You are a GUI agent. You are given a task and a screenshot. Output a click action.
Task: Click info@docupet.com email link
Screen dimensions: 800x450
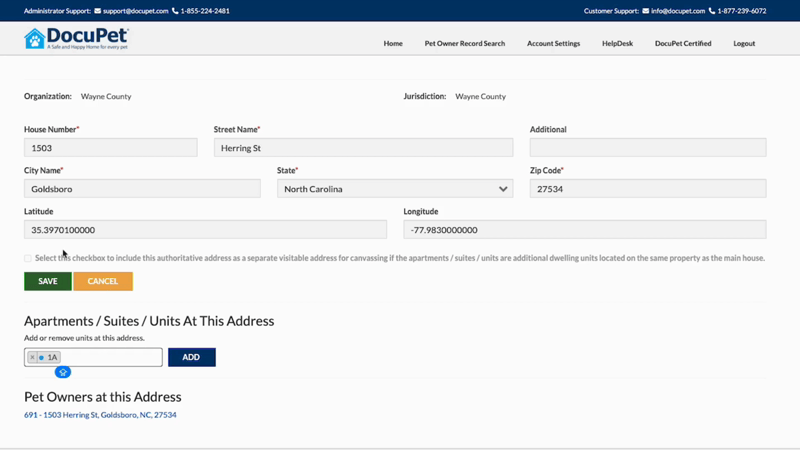pyautogui.click(x=678, y=11)
